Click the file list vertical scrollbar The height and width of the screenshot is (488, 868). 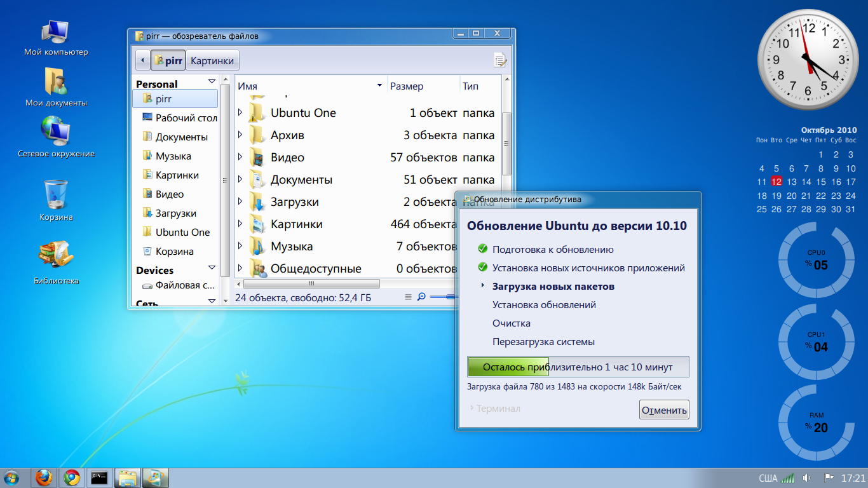506,144
